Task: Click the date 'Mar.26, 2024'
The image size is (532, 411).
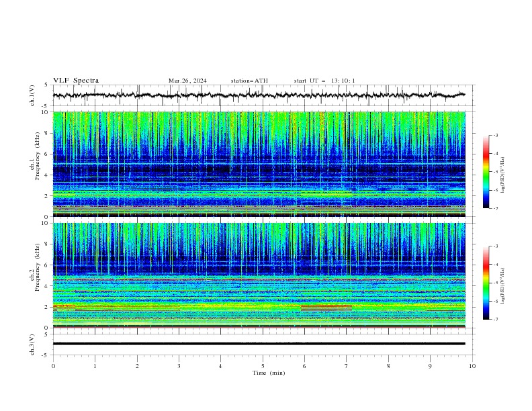Action: 187,81
